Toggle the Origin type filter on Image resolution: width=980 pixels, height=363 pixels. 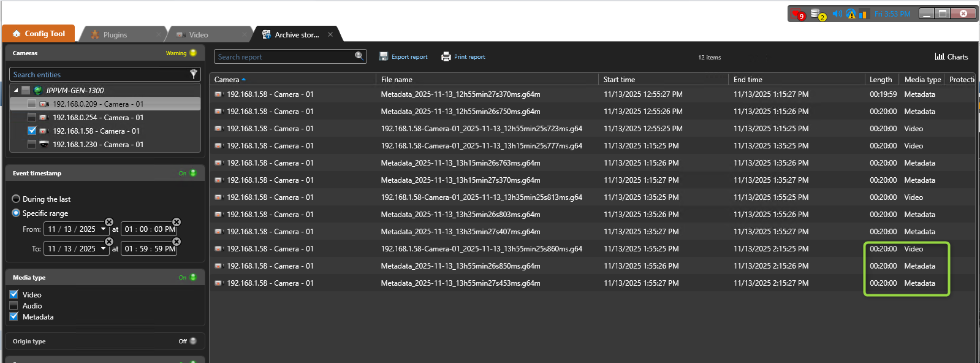click(192, 341)
